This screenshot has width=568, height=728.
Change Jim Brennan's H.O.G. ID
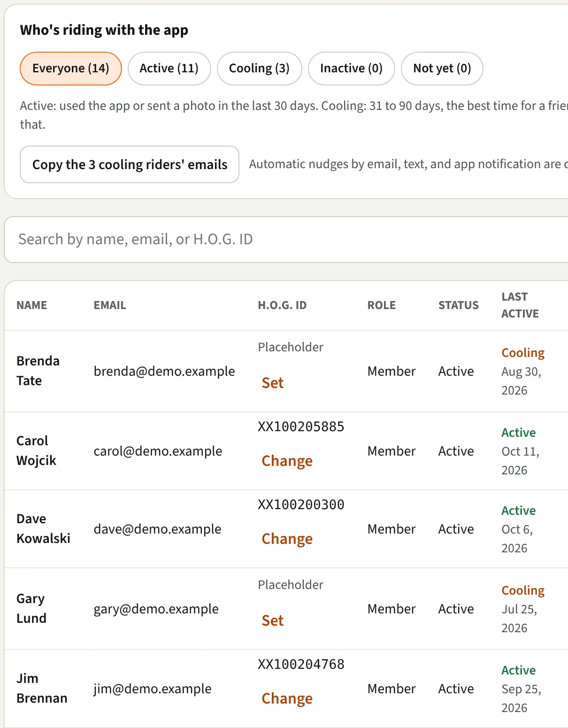(287, 698)
